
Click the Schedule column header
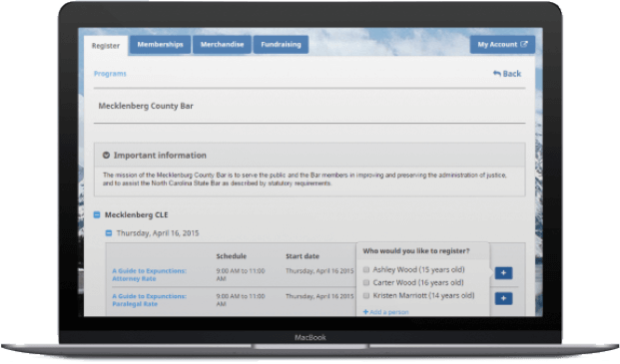[232, 256]
